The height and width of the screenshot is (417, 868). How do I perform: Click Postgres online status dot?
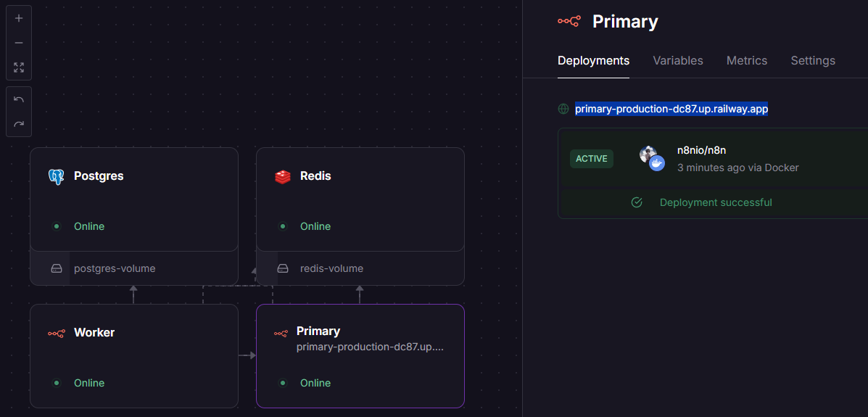pyautogui.click(x=56, y=226)
